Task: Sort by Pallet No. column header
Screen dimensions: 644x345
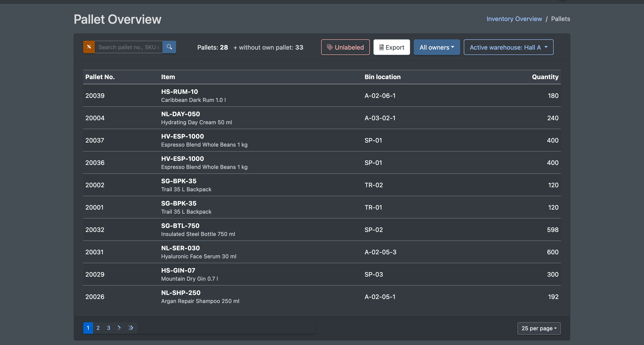Action: 100,77
